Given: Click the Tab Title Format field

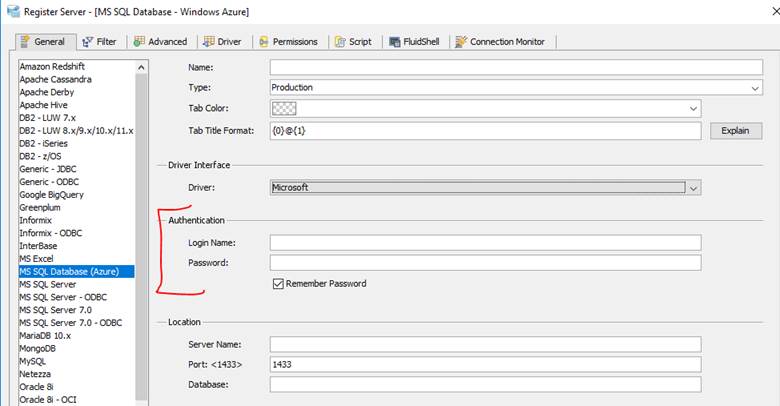Looking at the screenshot, I should [x=486, y=131].
